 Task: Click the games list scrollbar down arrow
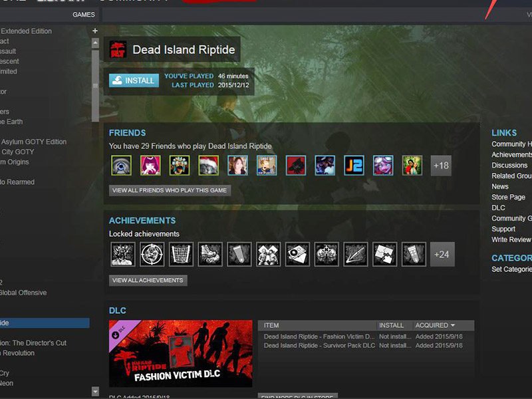[x=95, y=392]
